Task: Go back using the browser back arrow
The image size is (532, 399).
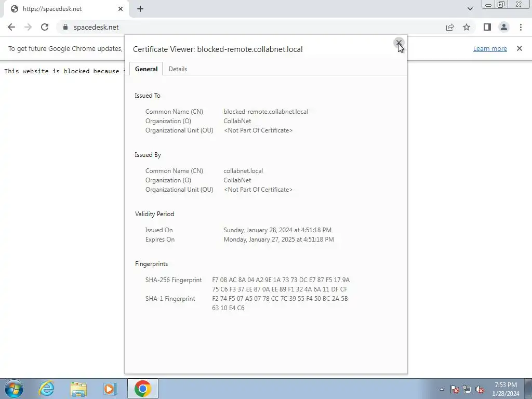Action: tap(11, 27)
